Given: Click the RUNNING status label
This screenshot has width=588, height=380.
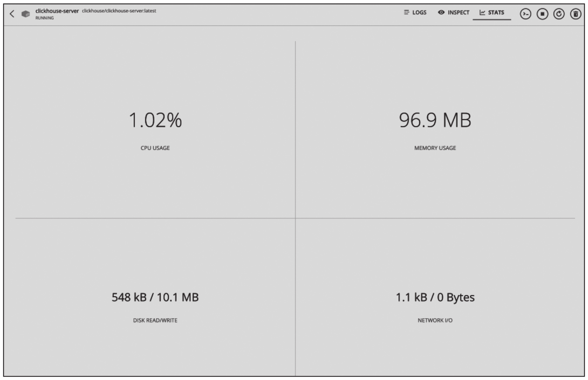Looking at the screenshot, I should 44,18.
